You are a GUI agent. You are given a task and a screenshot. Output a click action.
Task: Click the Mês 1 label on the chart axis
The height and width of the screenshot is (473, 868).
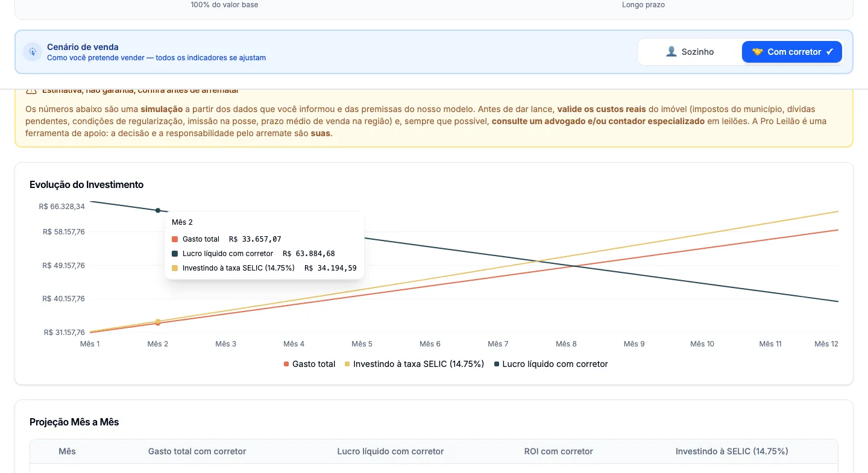pos(90,344)
